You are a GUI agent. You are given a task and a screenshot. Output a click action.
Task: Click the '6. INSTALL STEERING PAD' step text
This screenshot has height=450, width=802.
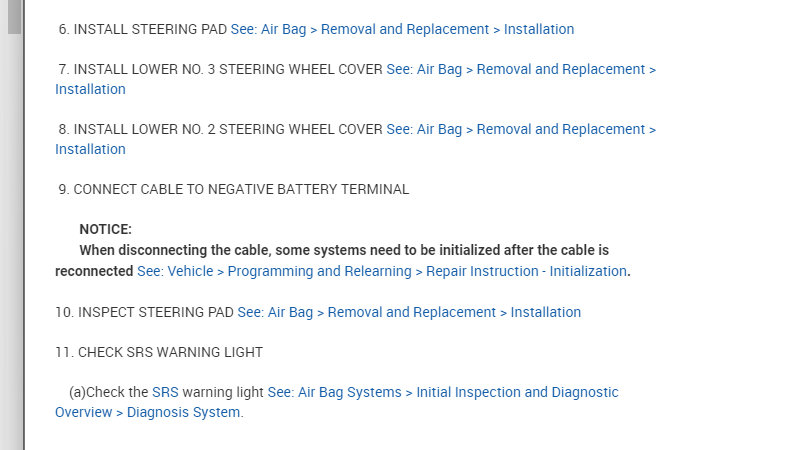143,29
